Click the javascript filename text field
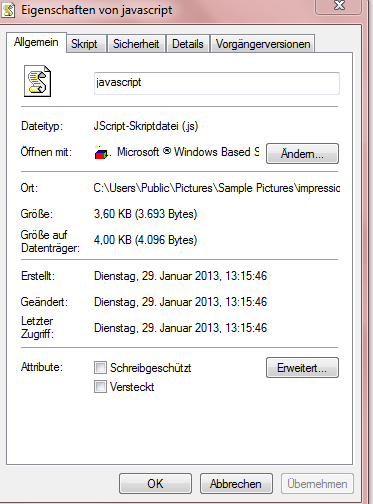Image resolution: width=373 pixels, height=504 pixels. point(217,83)
